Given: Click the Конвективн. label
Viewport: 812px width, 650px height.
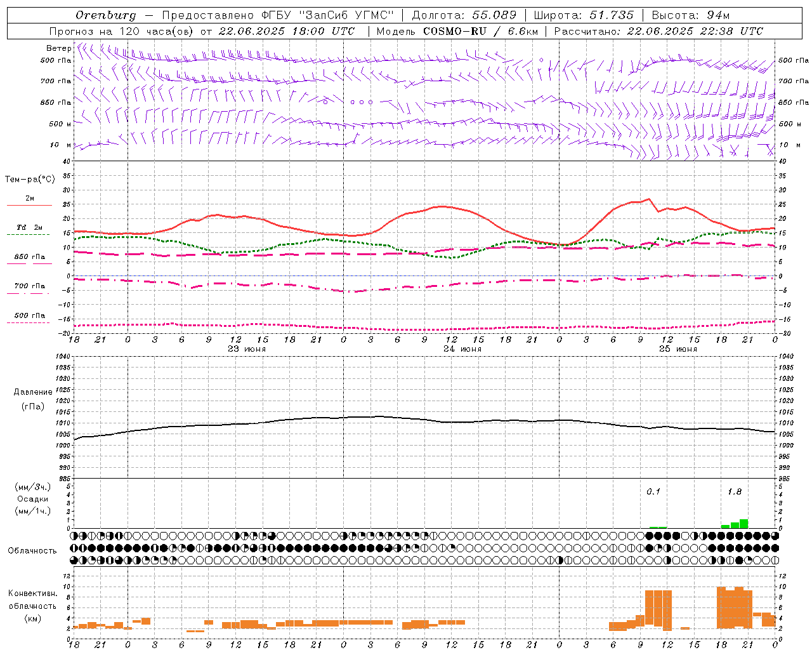Looking at the screenshot, I should [33, 594].
